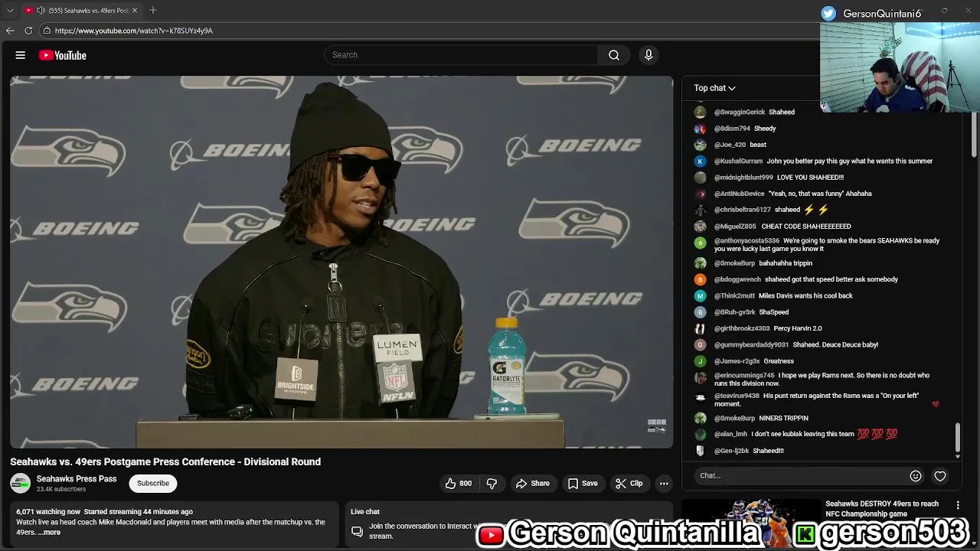Like the video with thumbs up
This screenshot has height=551, width=980.
[x=459, y=483]
